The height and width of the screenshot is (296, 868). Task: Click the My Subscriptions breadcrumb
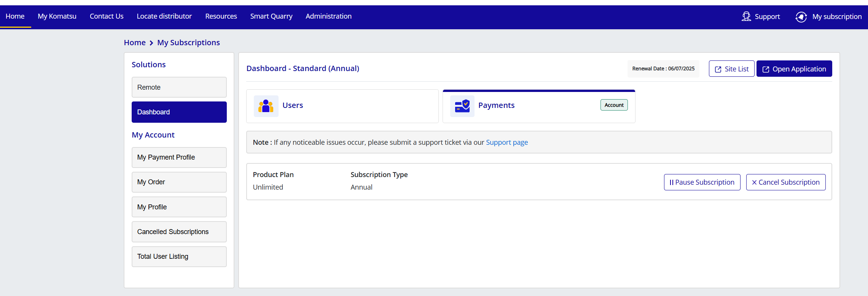click(188, 43)
